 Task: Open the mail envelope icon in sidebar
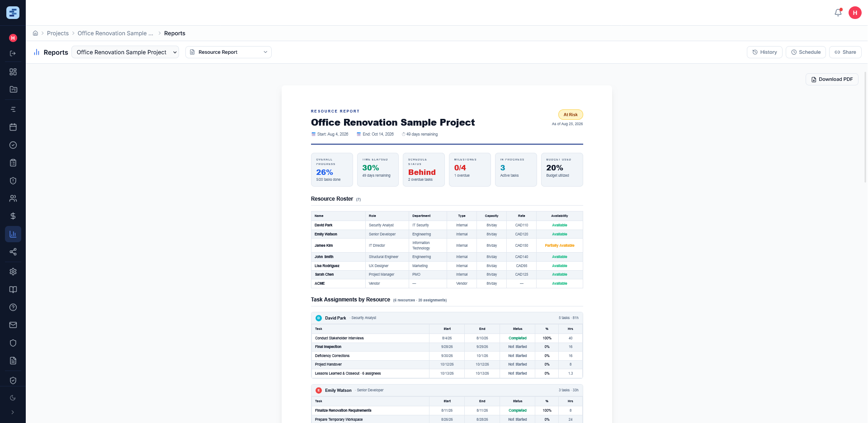point(13,325)
